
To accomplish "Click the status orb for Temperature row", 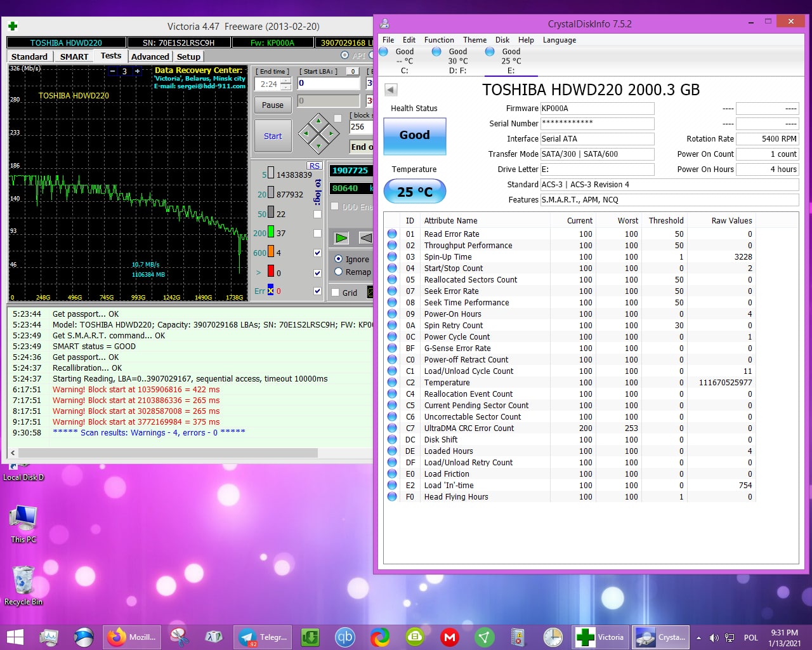I will coord(392,382).
